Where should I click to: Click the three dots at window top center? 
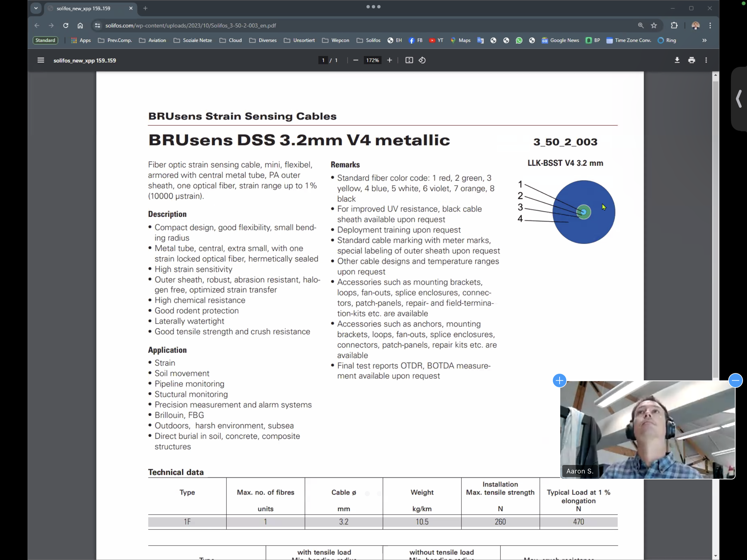(373, 7)
